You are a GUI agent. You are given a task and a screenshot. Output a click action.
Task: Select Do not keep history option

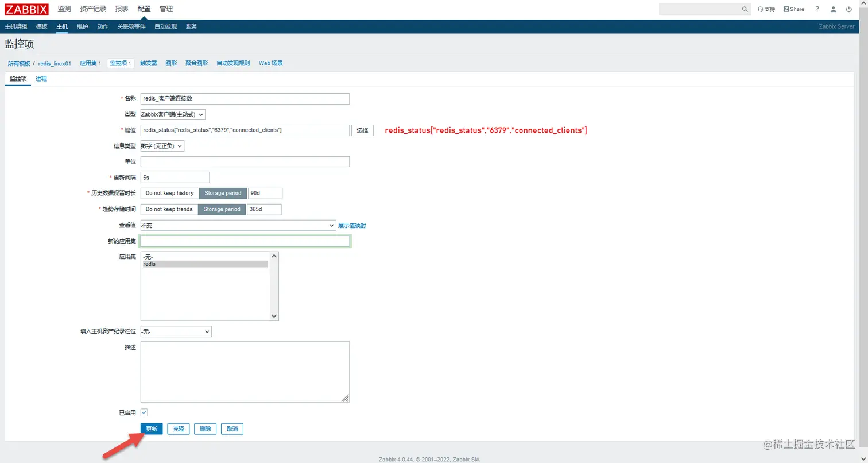pyautogui.click(x=169, y=193)
